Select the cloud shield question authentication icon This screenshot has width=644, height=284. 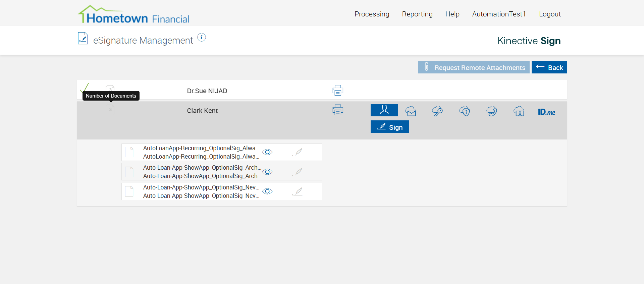point(465,111)
